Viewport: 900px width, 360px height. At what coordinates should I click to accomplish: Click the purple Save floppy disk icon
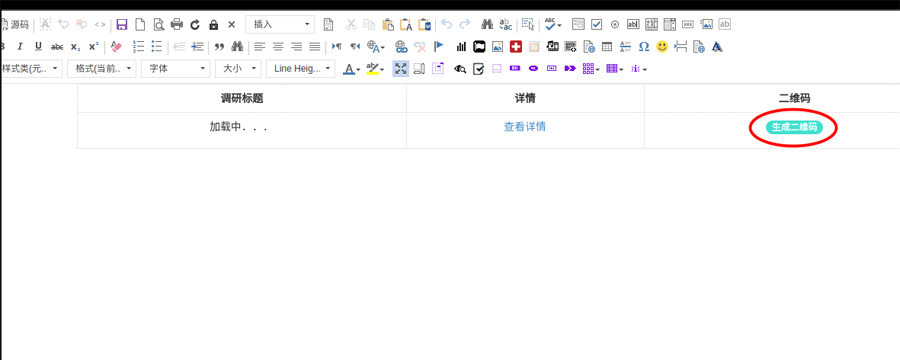122,25
